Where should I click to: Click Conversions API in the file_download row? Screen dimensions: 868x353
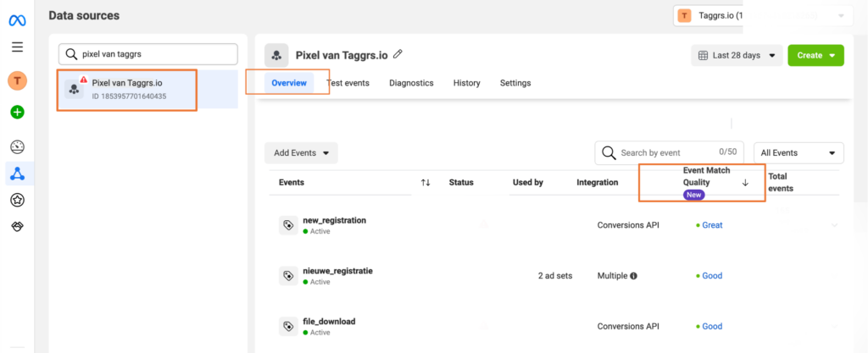tap(628, 327)
